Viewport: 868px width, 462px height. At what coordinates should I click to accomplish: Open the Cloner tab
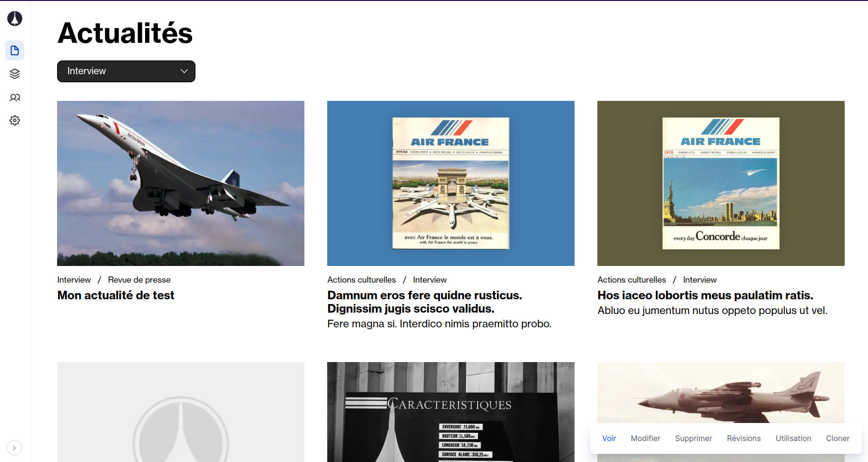(x=838, y=438)
